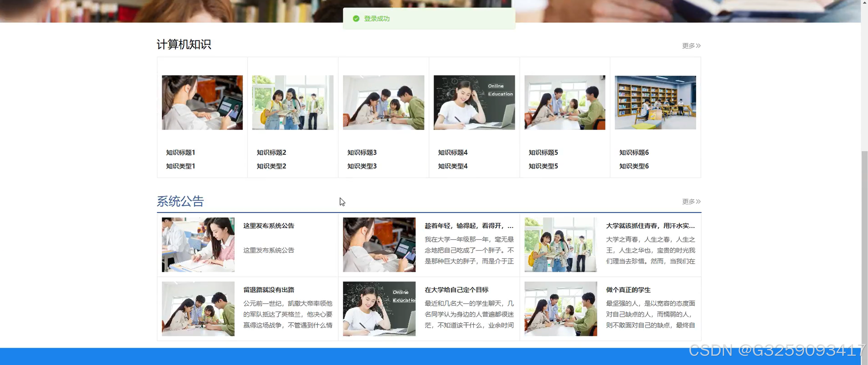868x365 pixels.
Task: Select the 知识类型6 label
Action: 634,166
